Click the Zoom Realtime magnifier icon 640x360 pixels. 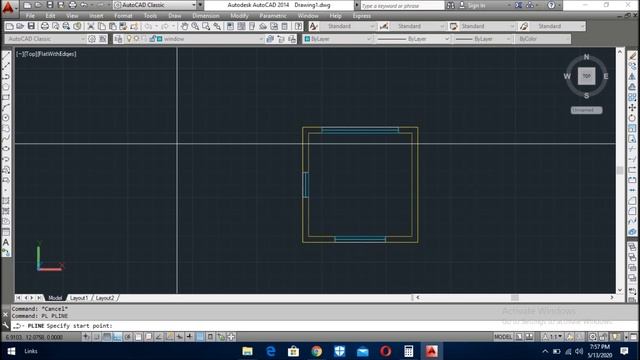(195, 26)
